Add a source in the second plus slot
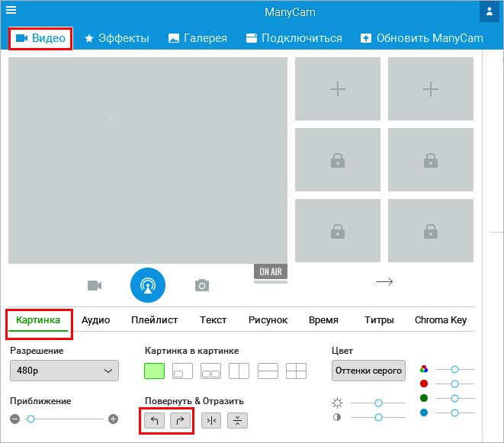The image size is (504, 443). [430, 89]
